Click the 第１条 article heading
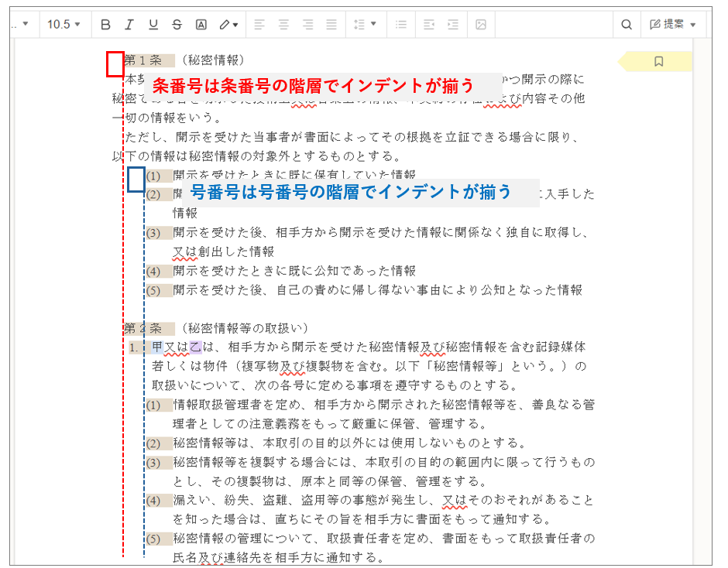 [x=143, y=60]
